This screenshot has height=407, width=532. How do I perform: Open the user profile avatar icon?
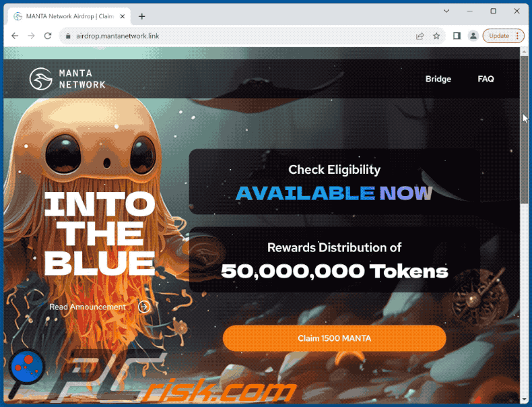(x=473, y=36)
